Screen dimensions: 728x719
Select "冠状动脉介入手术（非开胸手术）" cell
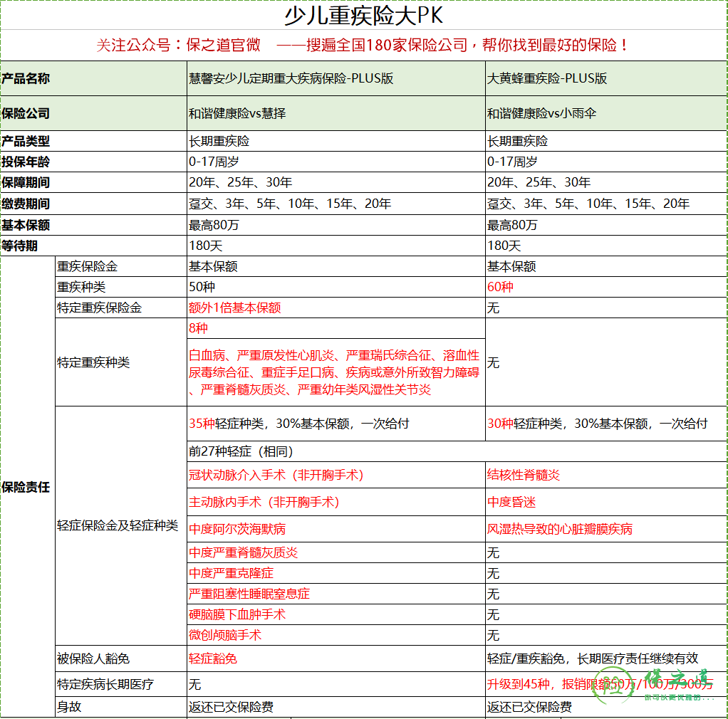tap(336, 475)
